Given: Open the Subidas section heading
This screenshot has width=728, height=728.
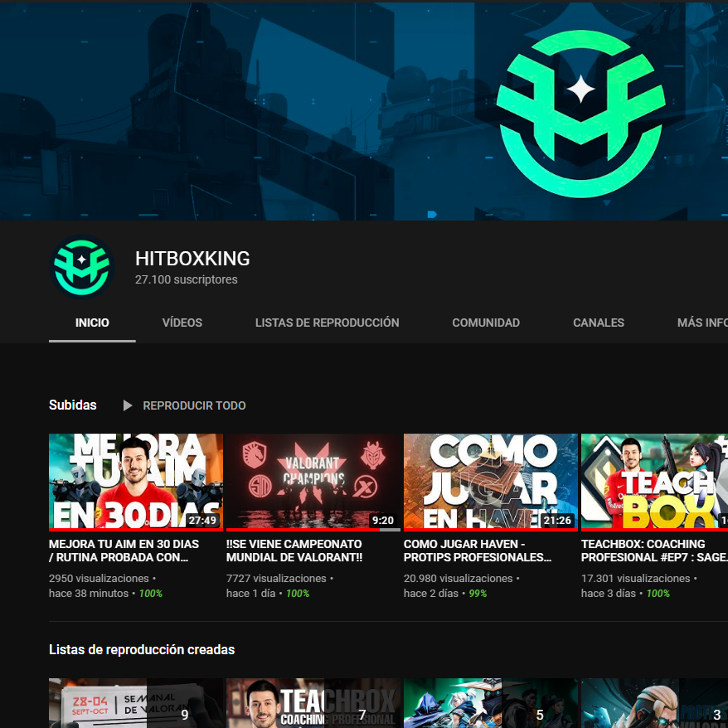Looking at the screenshot, I should coord(73,405).
